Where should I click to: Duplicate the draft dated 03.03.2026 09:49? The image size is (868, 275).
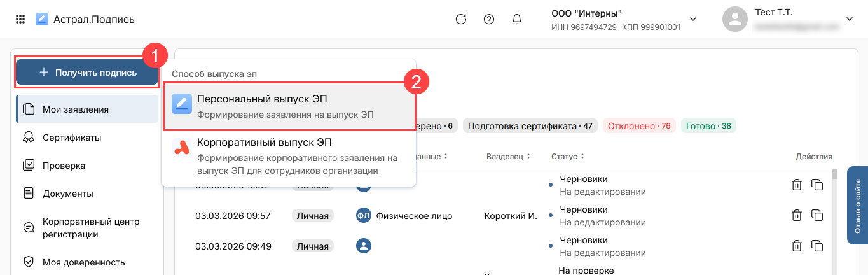tap(817, 246)
